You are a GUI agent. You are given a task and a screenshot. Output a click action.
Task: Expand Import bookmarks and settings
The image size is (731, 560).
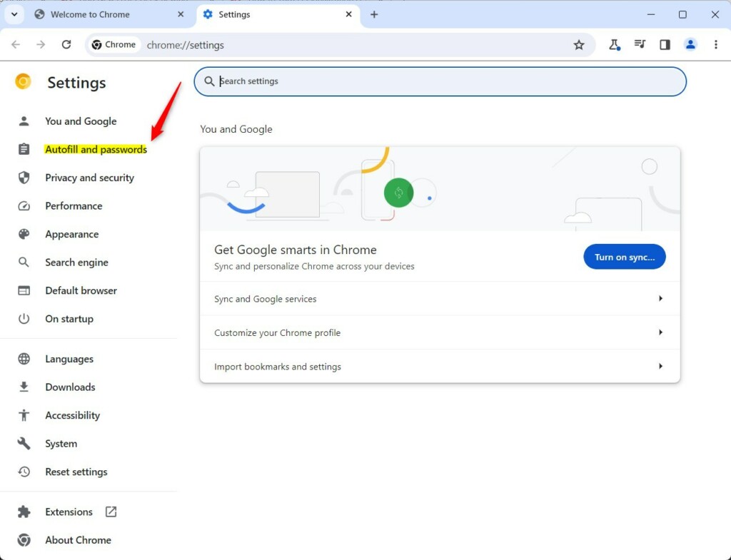coord(439,366)
